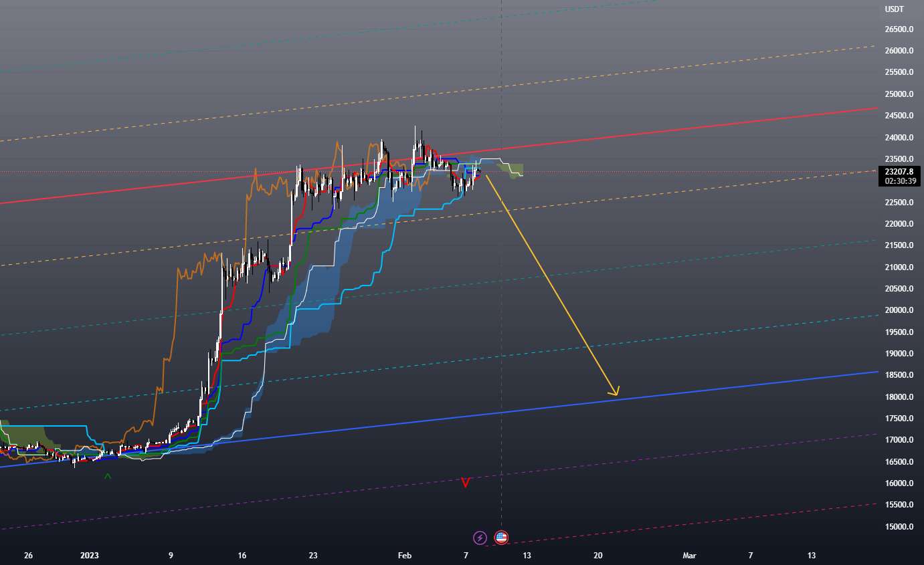Click the 21000.0 price scale label
Viewport: 924px width, 565px height.
(x=899, y=267)
